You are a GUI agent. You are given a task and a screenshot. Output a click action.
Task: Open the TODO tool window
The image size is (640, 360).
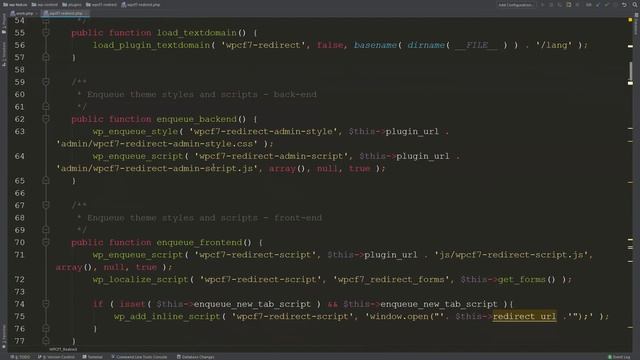pos(20,357)
